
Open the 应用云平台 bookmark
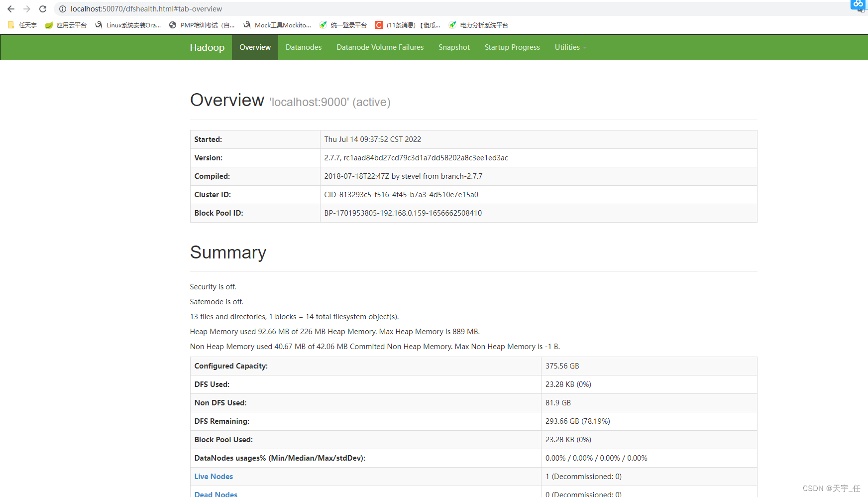66,25
